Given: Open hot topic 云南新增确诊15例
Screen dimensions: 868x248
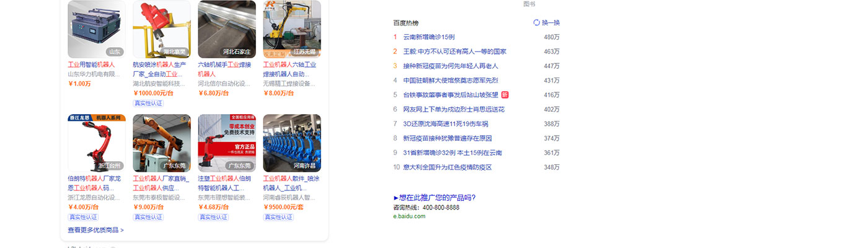Looking at the screenshot, I should 428,37.
